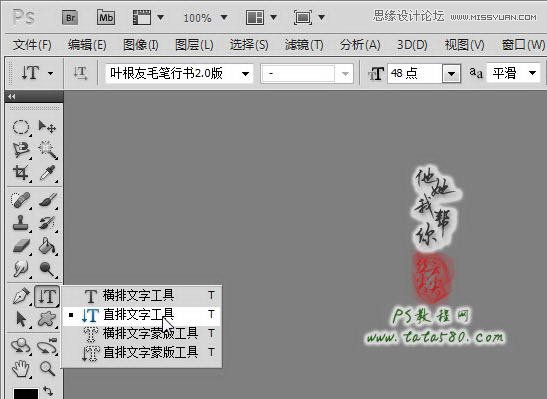Select the 3D Orbit camera tool
Screen dimensions: 547x399
point(47,346)
